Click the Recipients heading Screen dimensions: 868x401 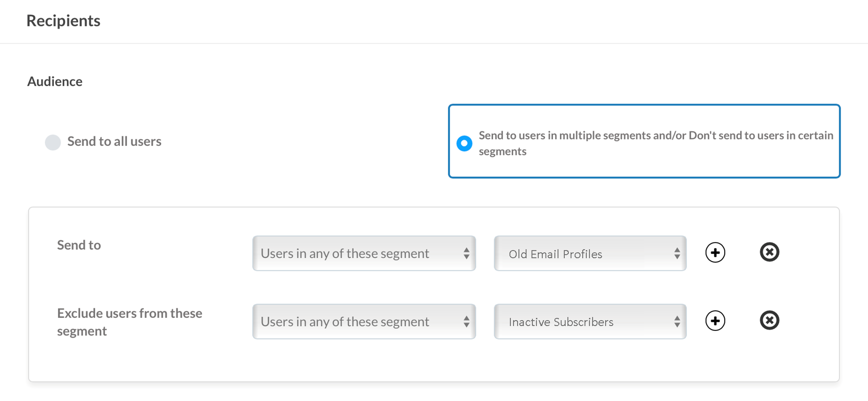click(63, 21)
